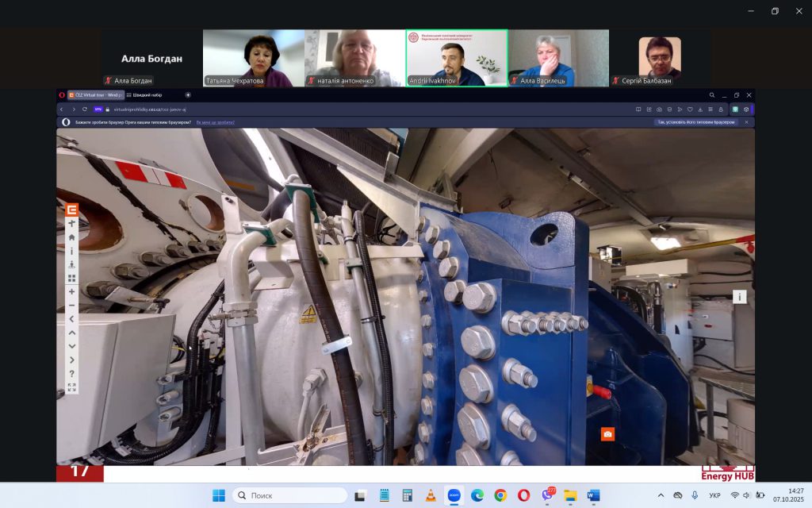The height and width of the screenshot is (508, 812).
Task: Open the extensions cube icon
Action: click(746, 110)
